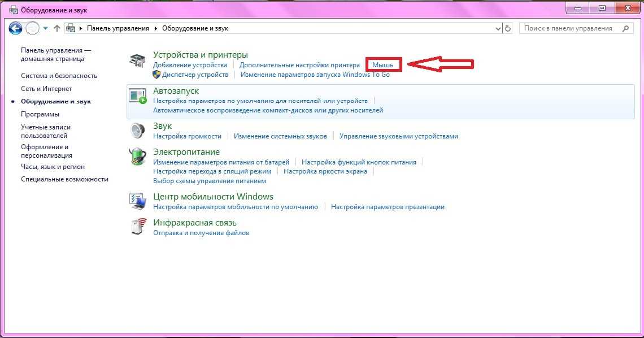The height and width of the screenshot is (338, 644).
Task: Click the control panel search field
Action: coord(571,28)
